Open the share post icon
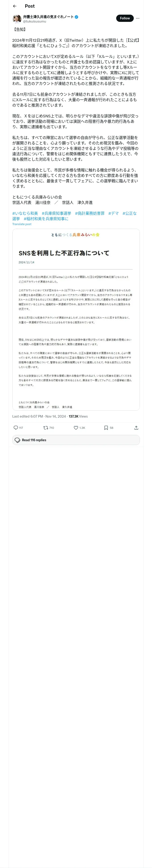This screenshot has height=868, width=152. [136, 428]
